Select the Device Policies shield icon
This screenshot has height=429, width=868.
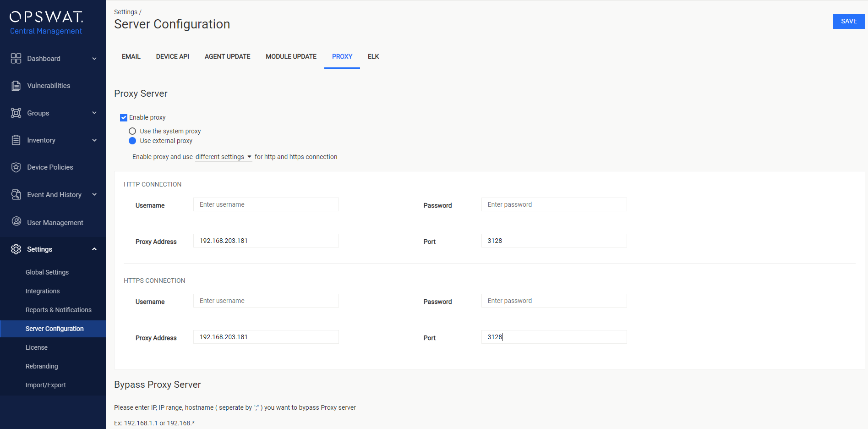click(x=16, y=167)
